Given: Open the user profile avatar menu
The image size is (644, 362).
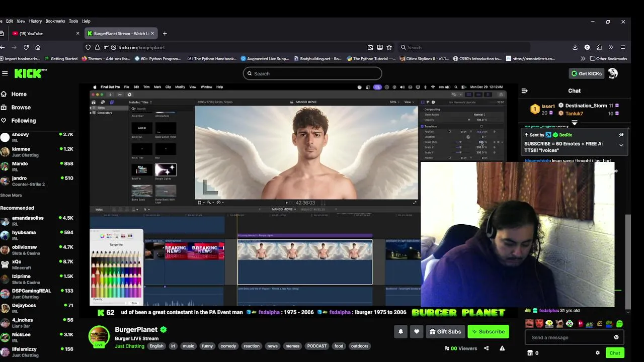Looking at the screenshot, I should (613, 73).
